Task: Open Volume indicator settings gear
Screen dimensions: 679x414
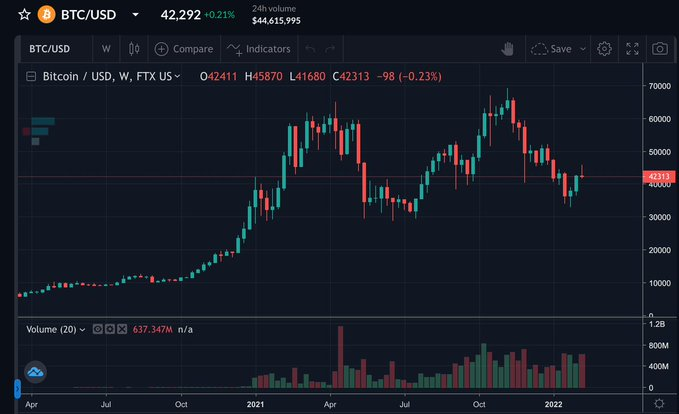Action: [109, 327]
